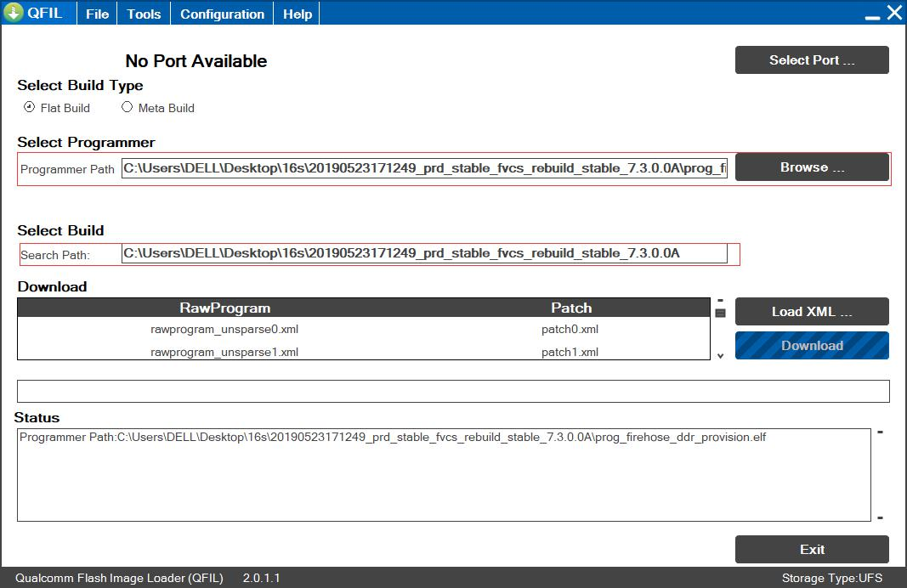Click inside the Search Path field
The image size is (907, 588).
click(424, 253)
